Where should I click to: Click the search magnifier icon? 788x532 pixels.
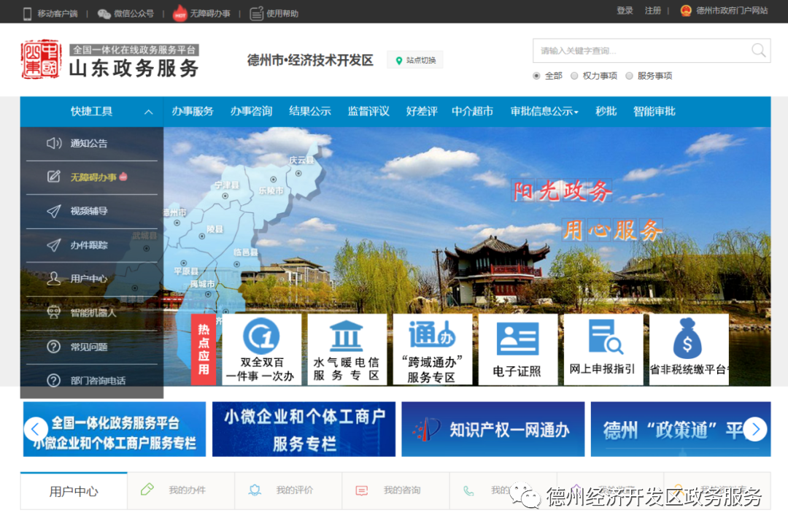pos(758,50)
